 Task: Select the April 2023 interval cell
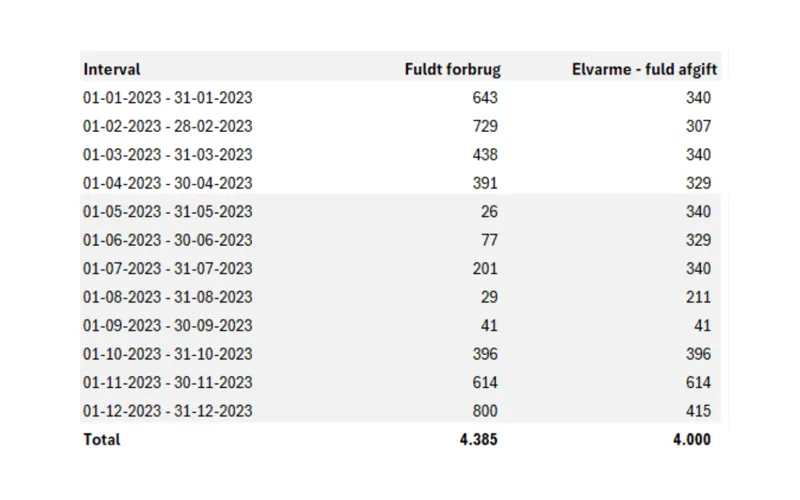pyautogui.click(x=168, y=183)
